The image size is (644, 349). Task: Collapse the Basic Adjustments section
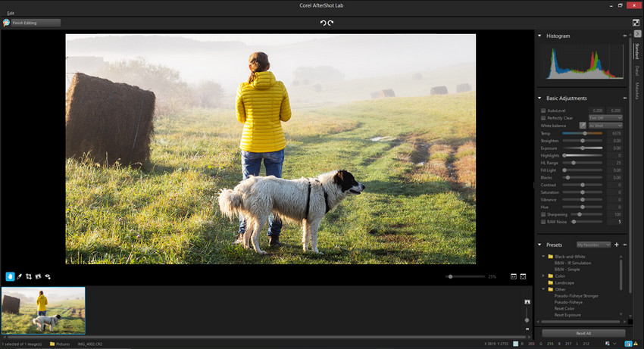tap(539, 98)
